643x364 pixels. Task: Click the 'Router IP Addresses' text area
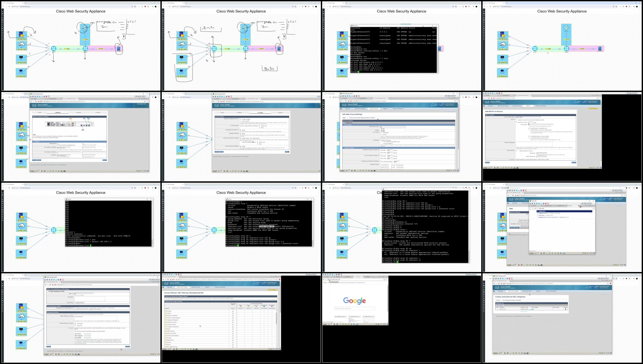(534, 144)
